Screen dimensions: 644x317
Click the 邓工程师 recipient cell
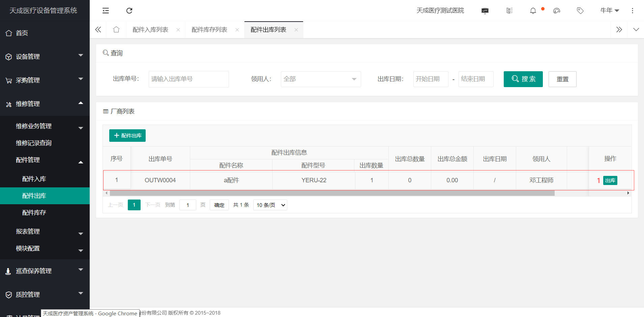coord(541,180)
